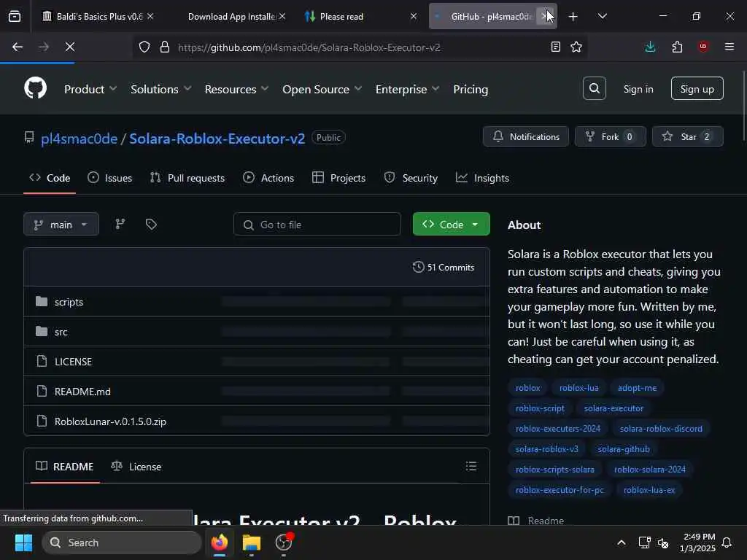Expand Product navigation menu
The height and width of the screenshot is (560, 747).
click(90, 89)
